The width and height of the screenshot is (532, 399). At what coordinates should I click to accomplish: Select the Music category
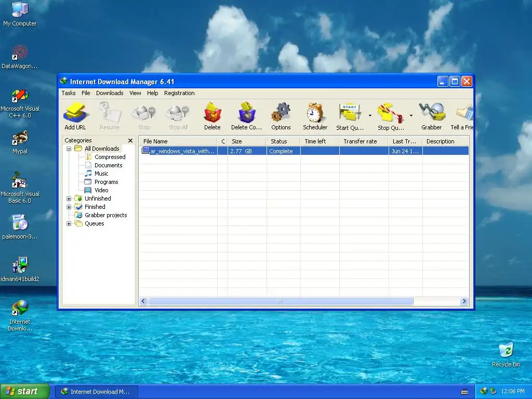[x=101, y=174]
